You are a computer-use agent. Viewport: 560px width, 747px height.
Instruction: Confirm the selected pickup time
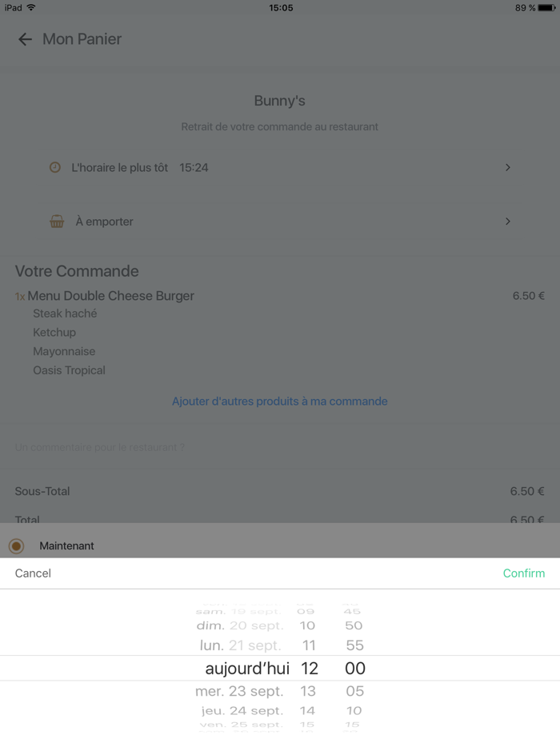pos(523,573)
